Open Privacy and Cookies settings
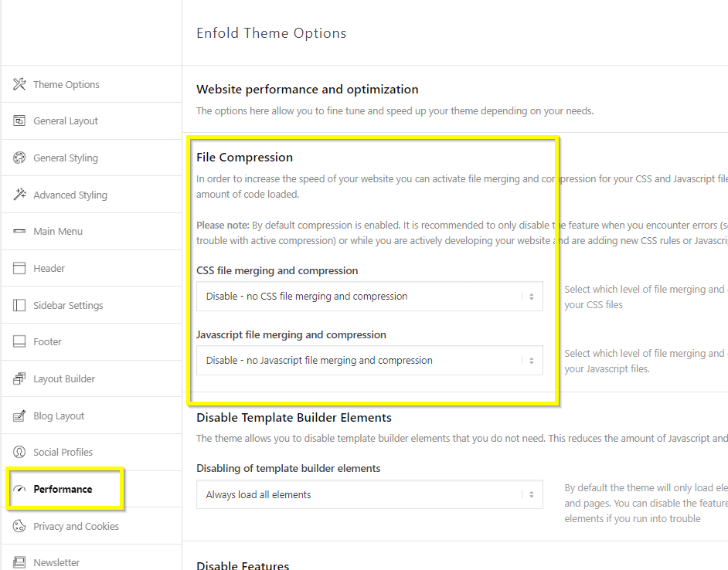The width and height of the screenshot is (728, 570). (91, 526)
